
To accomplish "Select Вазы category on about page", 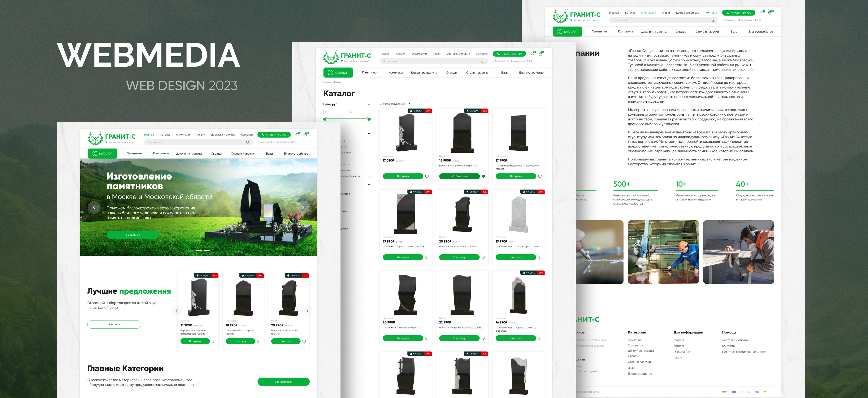I will 734,32.
